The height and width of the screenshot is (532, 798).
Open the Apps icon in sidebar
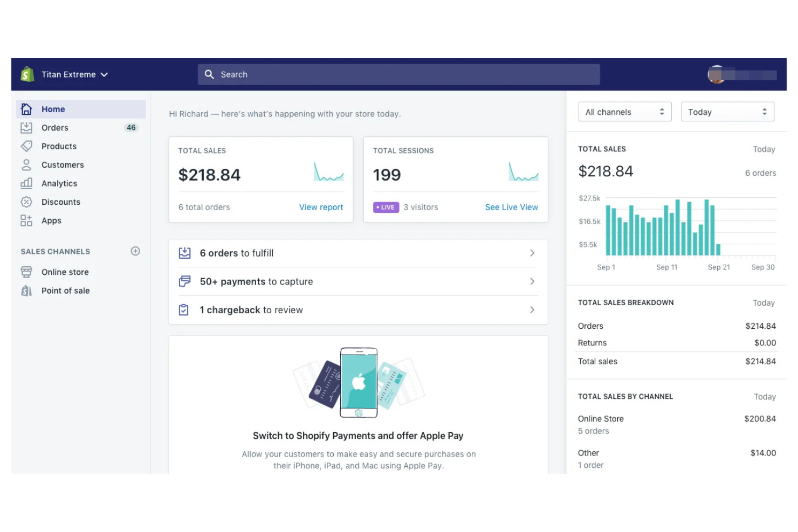(x=26, y=220)
